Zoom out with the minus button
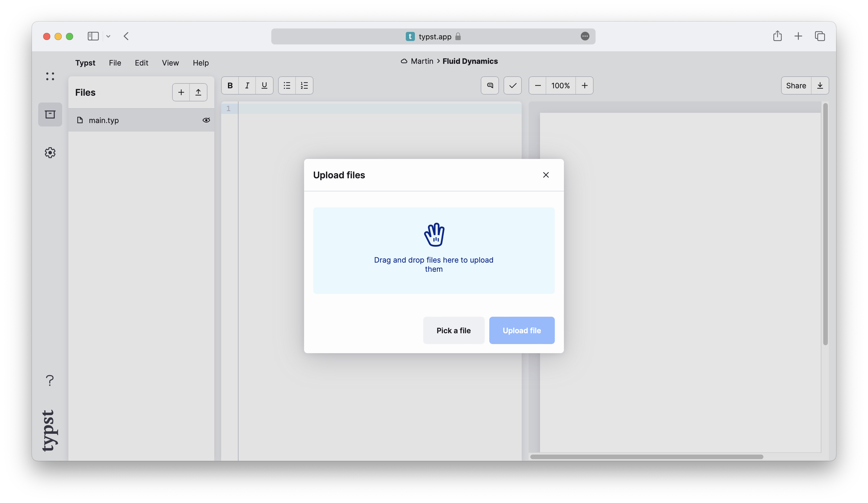 click(x=538, y=85)
